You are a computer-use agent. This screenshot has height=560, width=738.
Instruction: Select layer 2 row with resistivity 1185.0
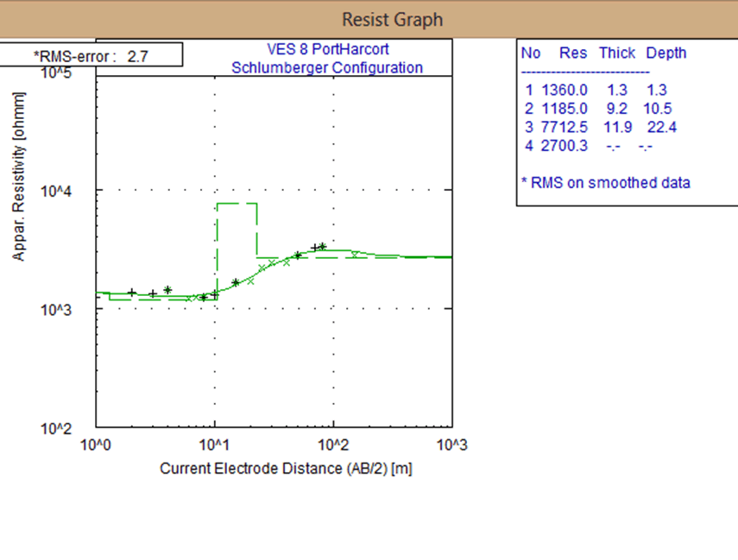click(596, 109)
